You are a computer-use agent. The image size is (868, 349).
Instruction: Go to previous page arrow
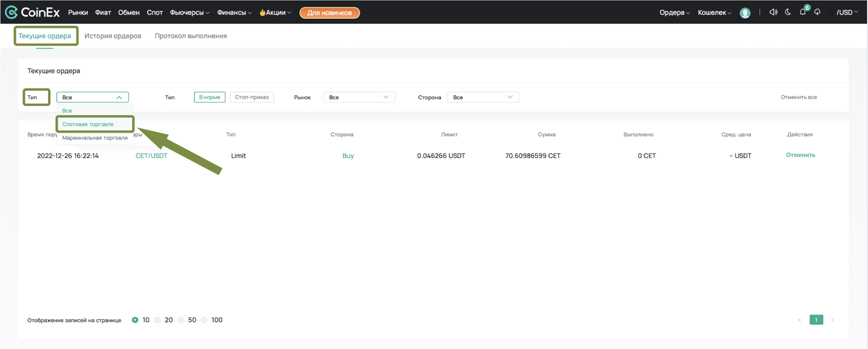[x=799, y=320]
